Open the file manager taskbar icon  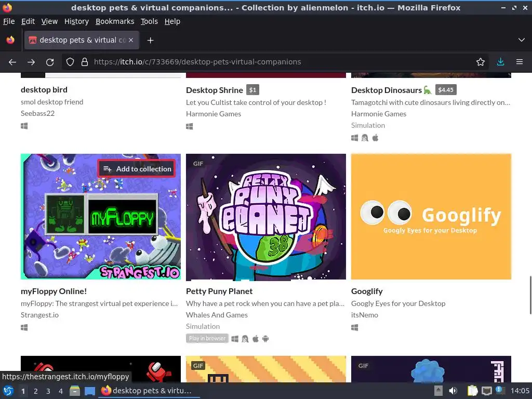pos(75,391)
